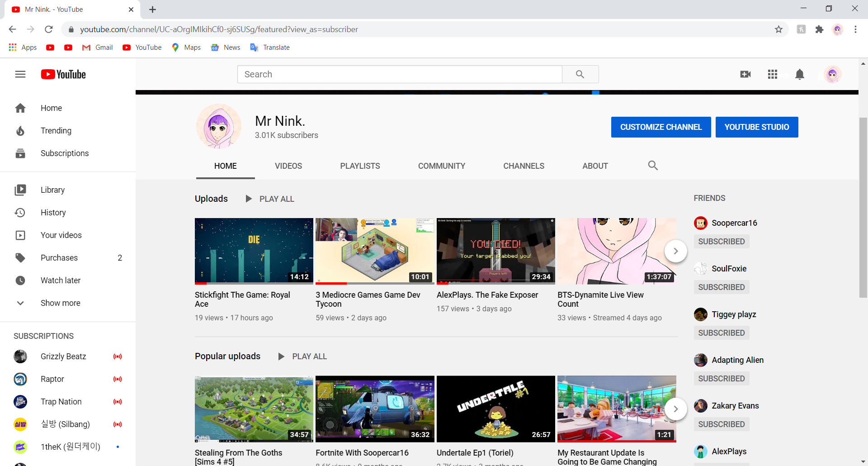The image size is (868, 466).
Task: Click the CUSTOMIZE CHANNEL button
Action: pyautogui.click(x=661, y=127)
